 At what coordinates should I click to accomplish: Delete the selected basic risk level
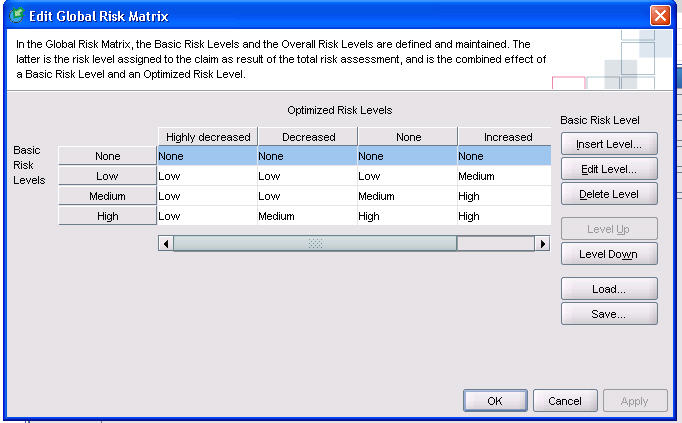point(609,194)
